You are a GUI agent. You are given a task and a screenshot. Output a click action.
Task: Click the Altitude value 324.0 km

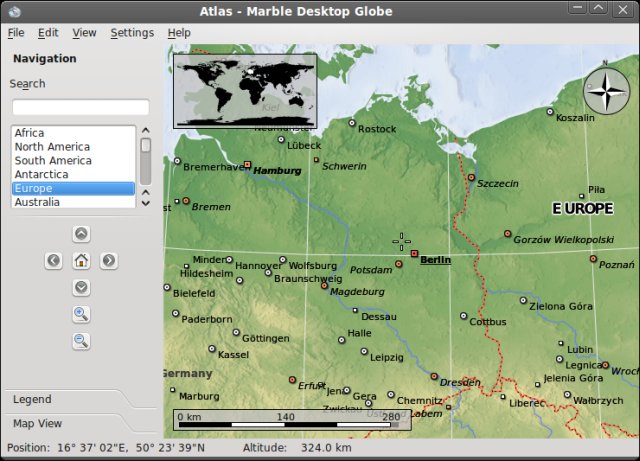(x=326, y=448)
